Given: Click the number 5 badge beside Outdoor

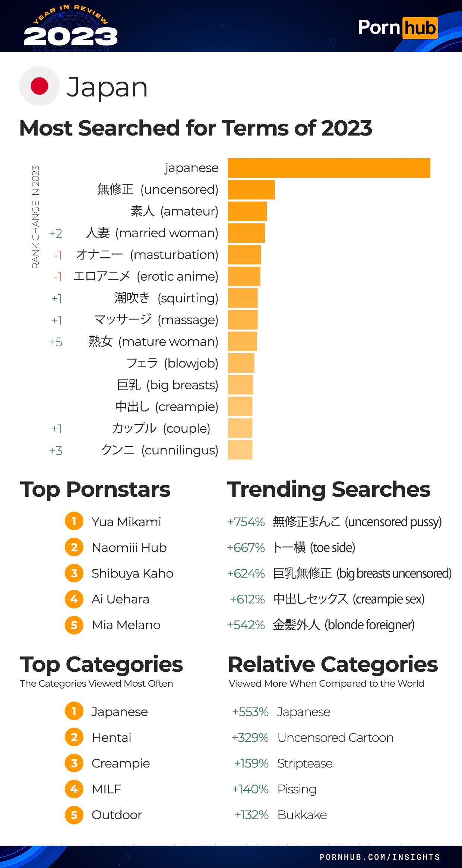Looking at the screenshot, I should (74, 814).
